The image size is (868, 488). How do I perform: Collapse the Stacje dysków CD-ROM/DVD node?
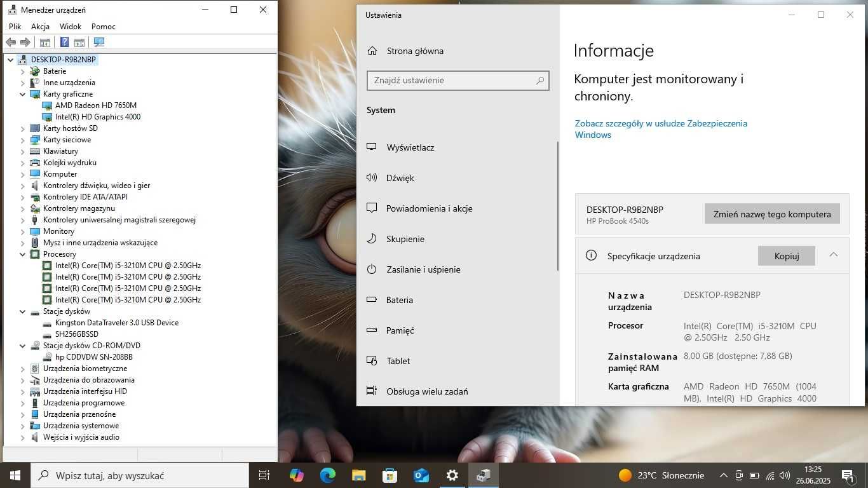click(23, 346)
